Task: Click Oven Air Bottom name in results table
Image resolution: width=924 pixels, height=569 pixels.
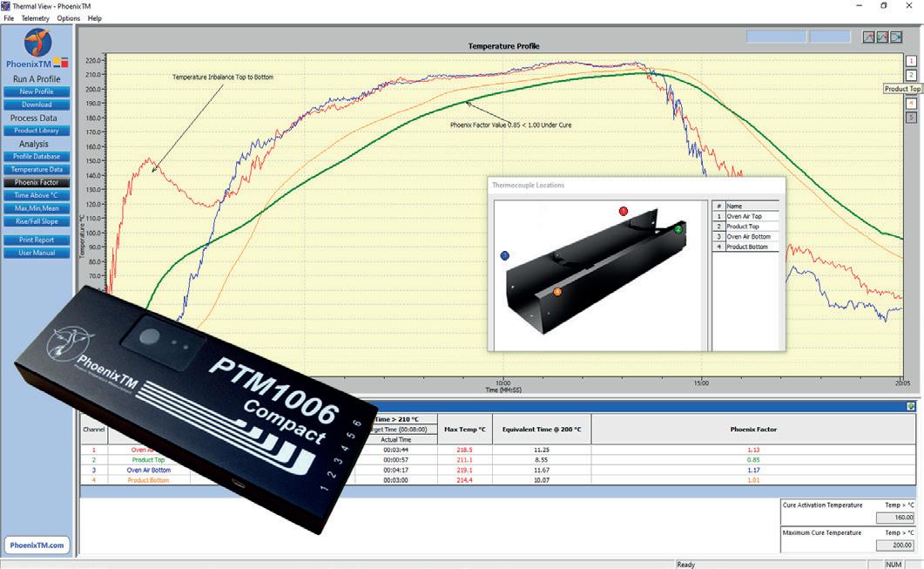Action: pyautogui.click(x=149, y=471)
